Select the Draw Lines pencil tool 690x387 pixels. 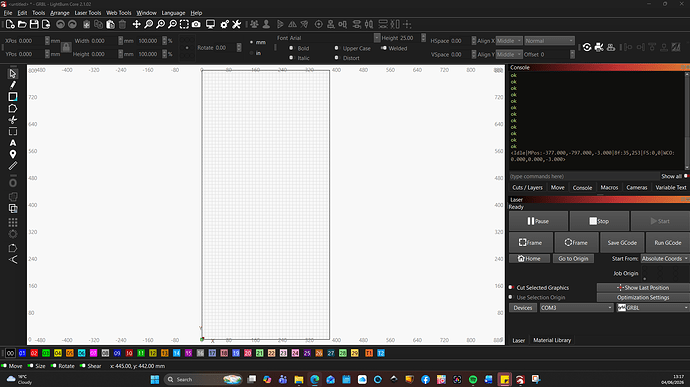(x=13, y=85)
